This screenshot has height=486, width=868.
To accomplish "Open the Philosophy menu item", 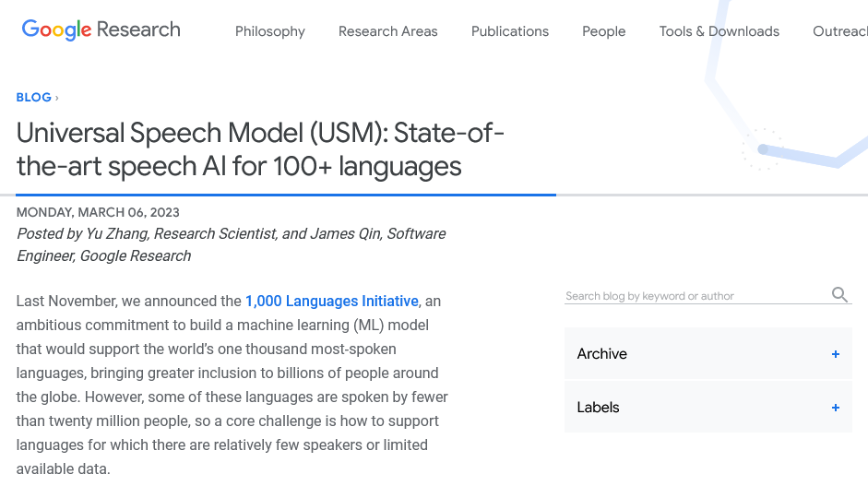I will pos(269,31).
